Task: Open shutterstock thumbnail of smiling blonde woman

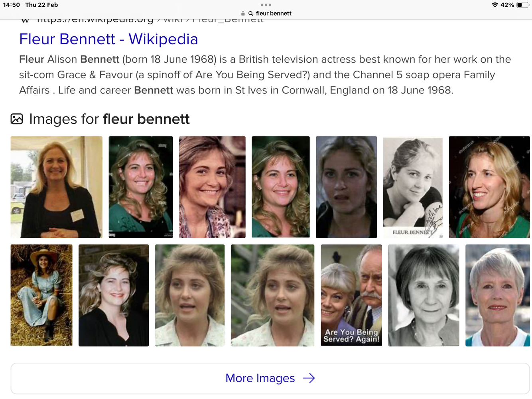Action: click(x=489, y=187)
